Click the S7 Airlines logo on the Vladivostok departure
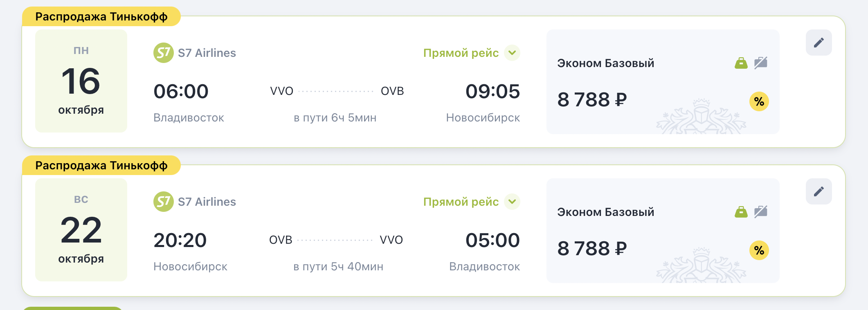Viewport: 868px width, 310px height. [x=163, y=53]
